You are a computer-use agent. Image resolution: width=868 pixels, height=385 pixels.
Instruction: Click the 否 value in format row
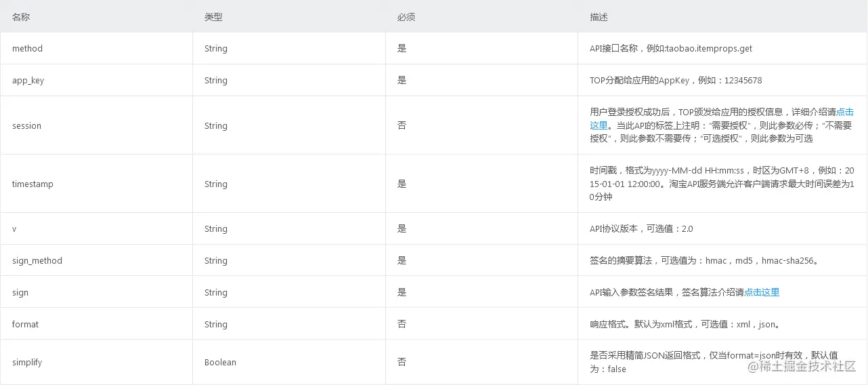[x=402, y=325]
